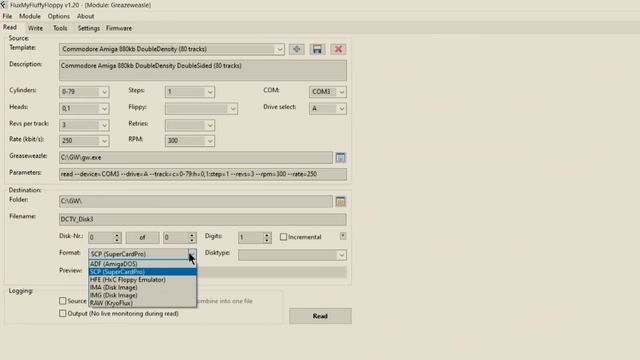640x360 pixels.
Task: Switch to the Write tab
Action: [35, 28]
